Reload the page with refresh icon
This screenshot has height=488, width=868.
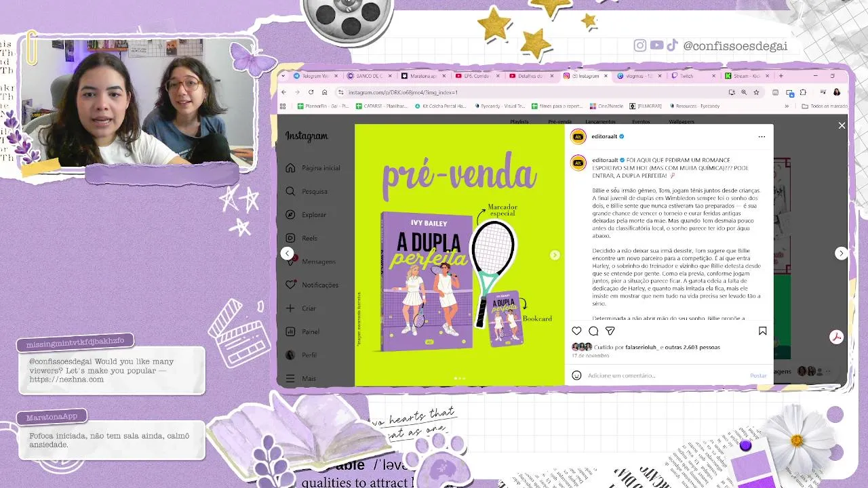(x=311, y=92)
